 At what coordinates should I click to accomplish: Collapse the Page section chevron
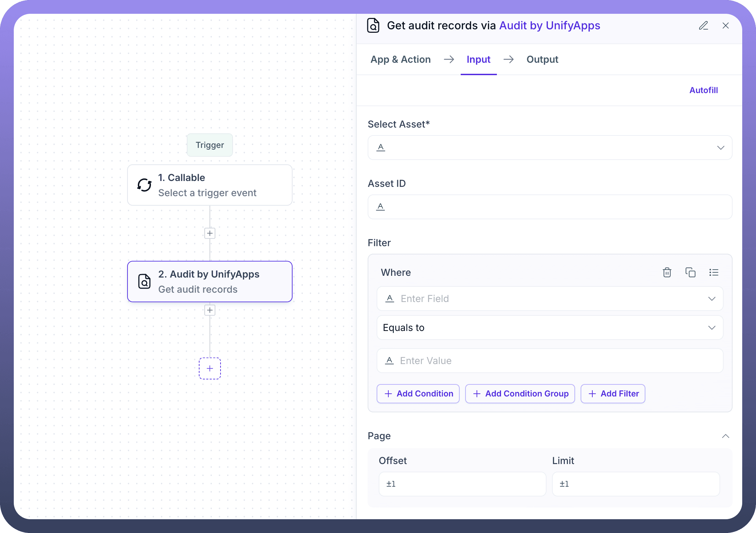pos(725,436)
